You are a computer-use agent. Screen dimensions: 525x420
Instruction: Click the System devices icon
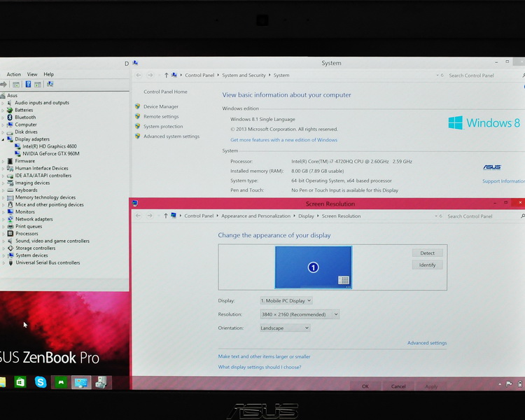10,255
